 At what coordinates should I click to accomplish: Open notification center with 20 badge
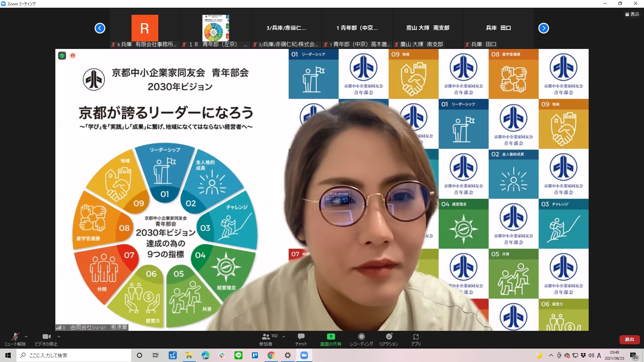coord(634,356)
